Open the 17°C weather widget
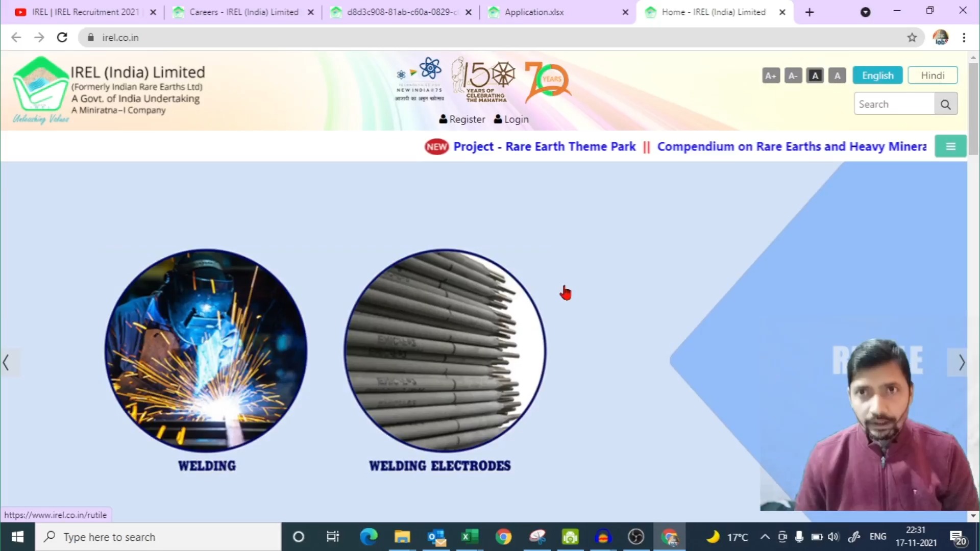 [727, 537]
